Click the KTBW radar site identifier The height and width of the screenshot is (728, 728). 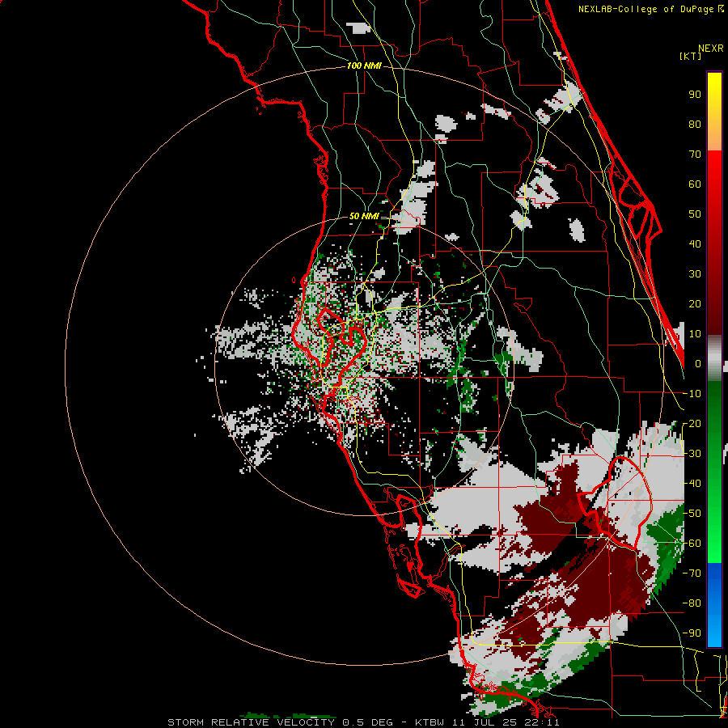(430, 722)
